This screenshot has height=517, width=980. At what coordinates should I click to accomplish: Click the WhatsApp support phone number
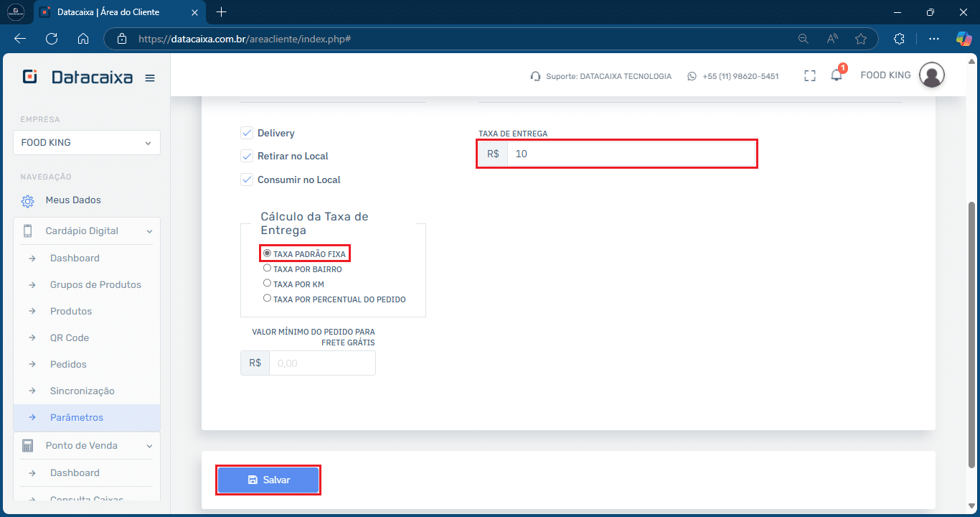[740, 76]
